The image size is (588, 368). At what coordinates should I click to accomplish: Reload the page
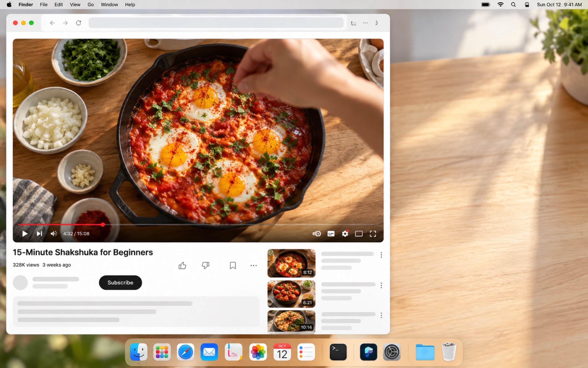(78, 23)
